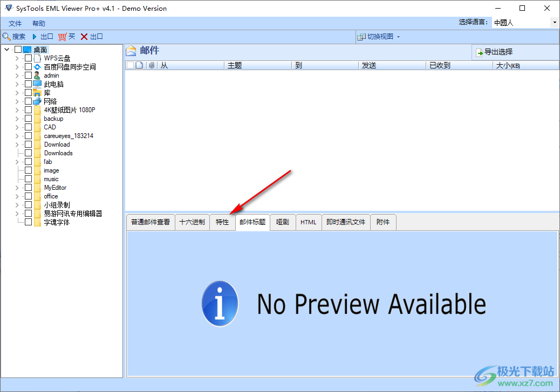
Task: Open the 帮助 menu
Action: click(x=38, y=23)
